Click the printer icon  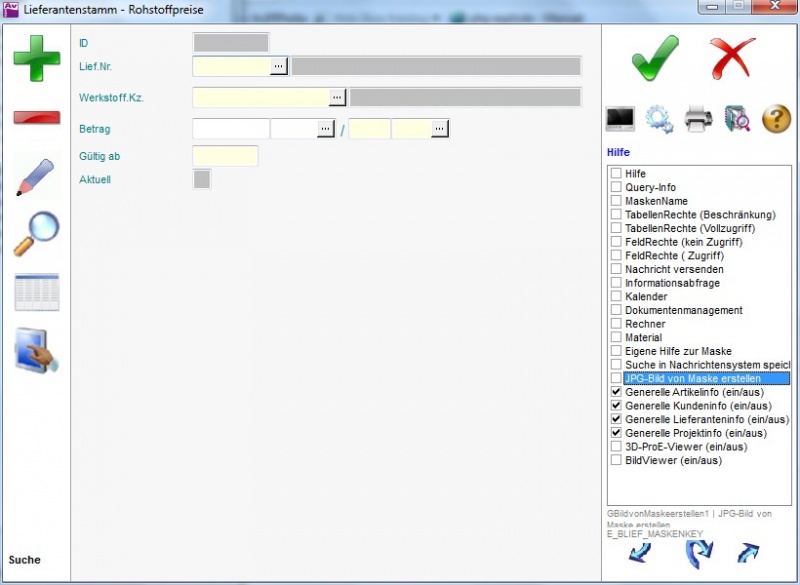(x=698, y=119)
